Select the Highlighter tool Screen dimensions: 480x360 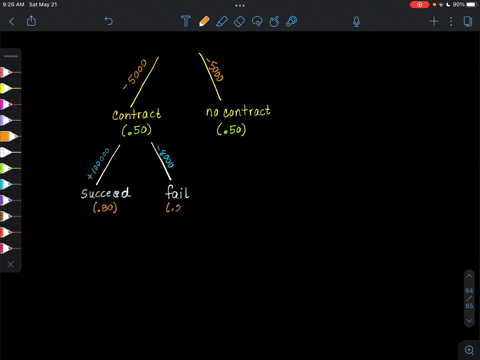pos(222,21)
